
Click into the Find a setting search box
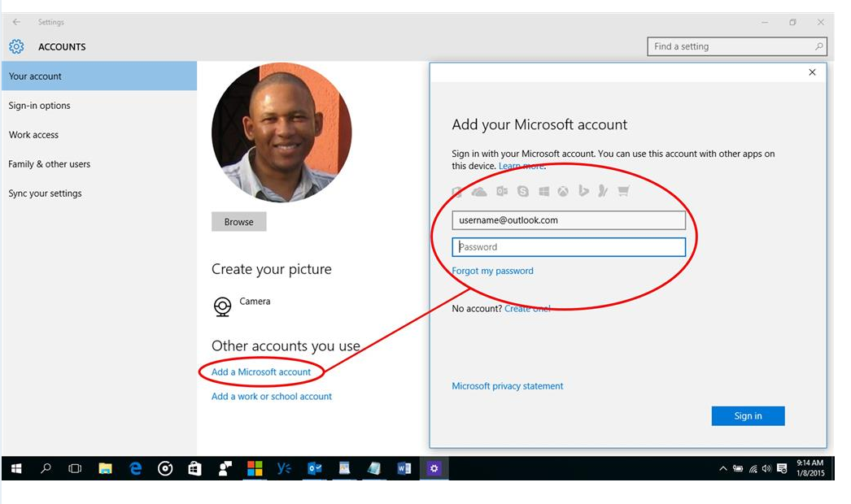pos(736,46)
